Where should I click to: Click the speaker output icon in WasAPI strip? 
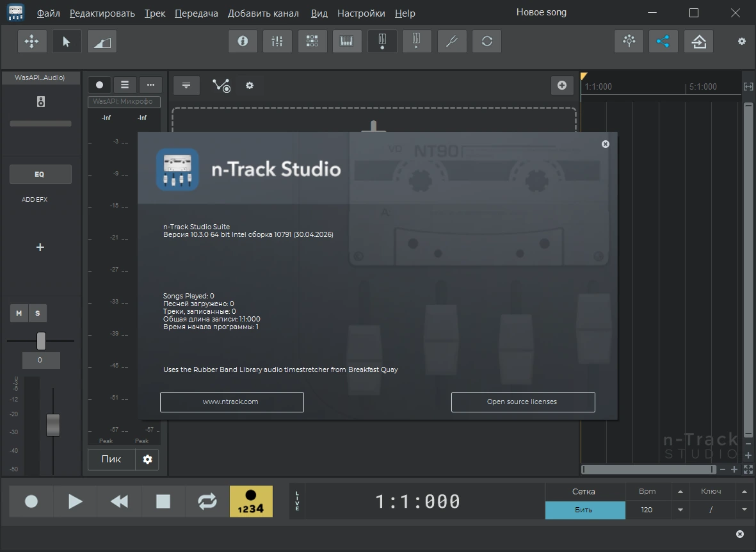[41, 101]
